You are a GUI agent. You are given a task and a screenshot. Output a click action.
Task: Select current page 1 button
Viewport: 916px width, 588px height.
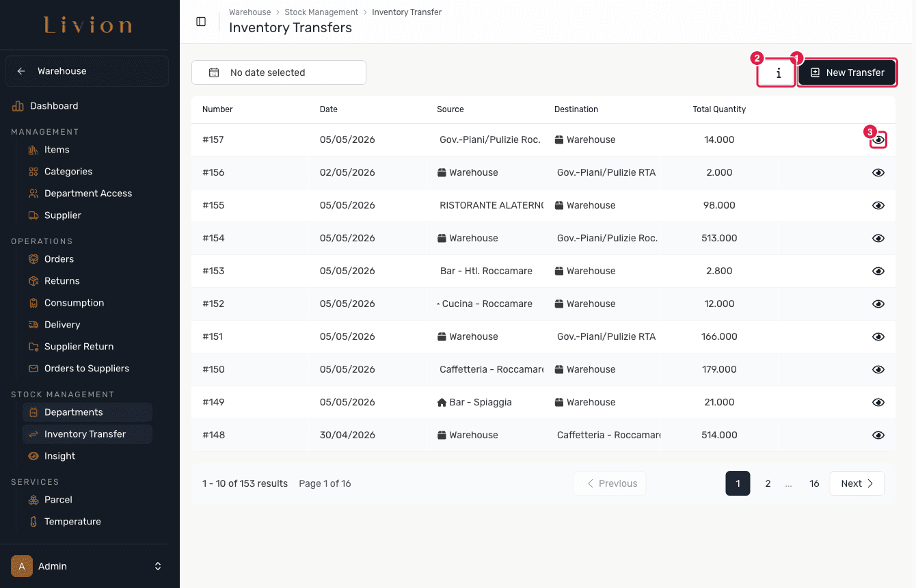pos(738,483)
